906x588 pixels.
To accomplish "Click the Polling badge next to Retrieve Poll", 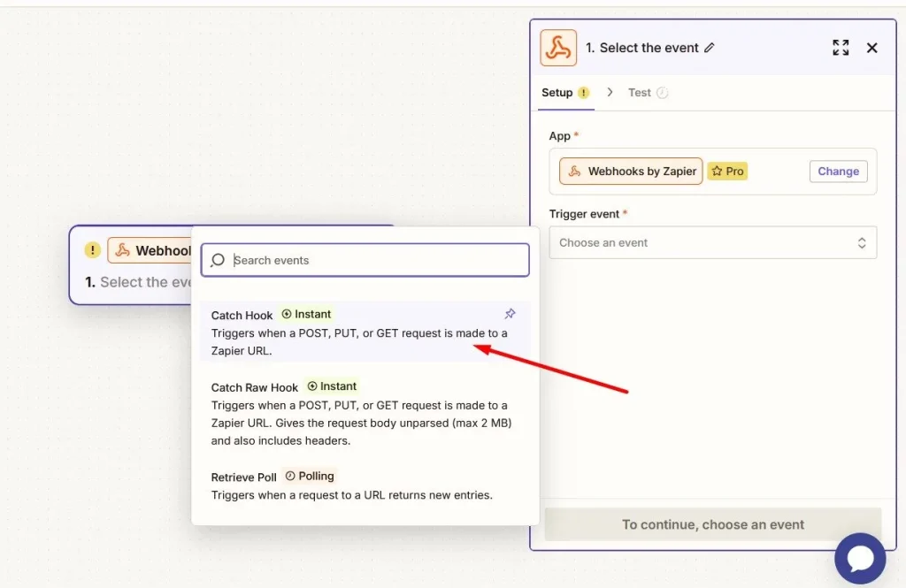I will [x=310, y=476].
